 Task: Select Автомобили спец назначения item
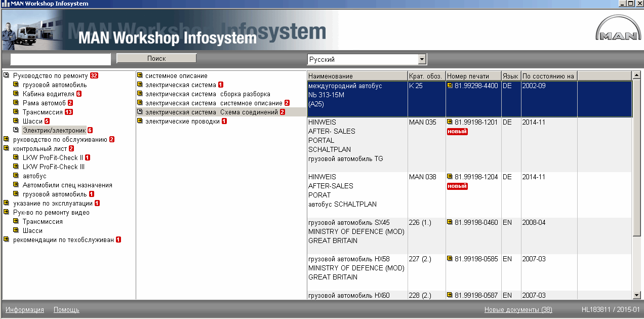tap(67, 185)
